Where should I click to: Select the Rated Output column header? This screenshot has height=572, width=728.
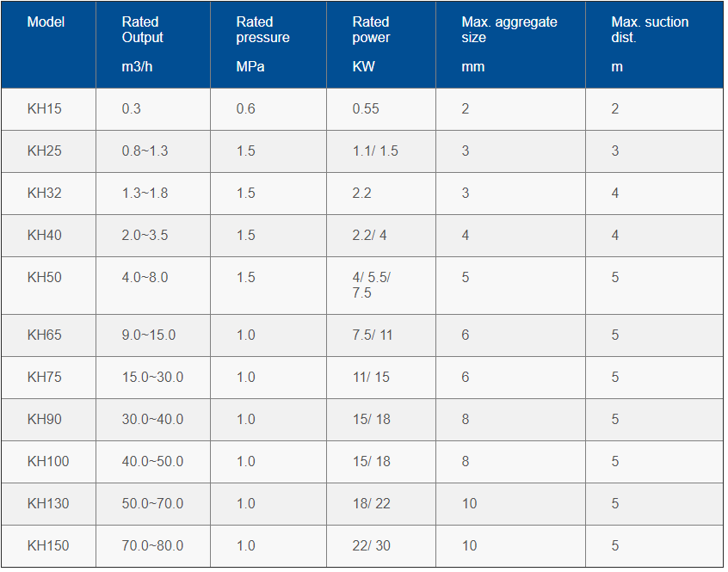click(x=153, y=45)
